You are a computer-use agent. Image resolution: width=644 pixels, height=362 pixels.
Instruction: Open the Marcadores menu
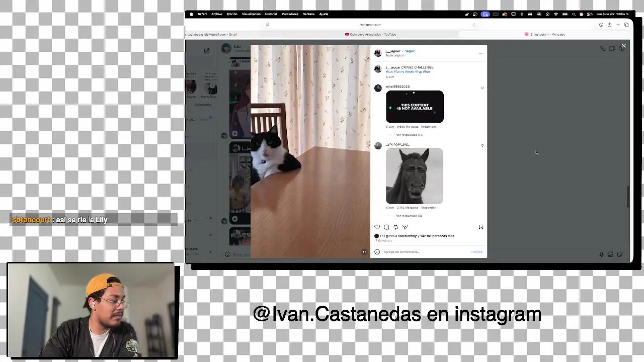(290, 14)
